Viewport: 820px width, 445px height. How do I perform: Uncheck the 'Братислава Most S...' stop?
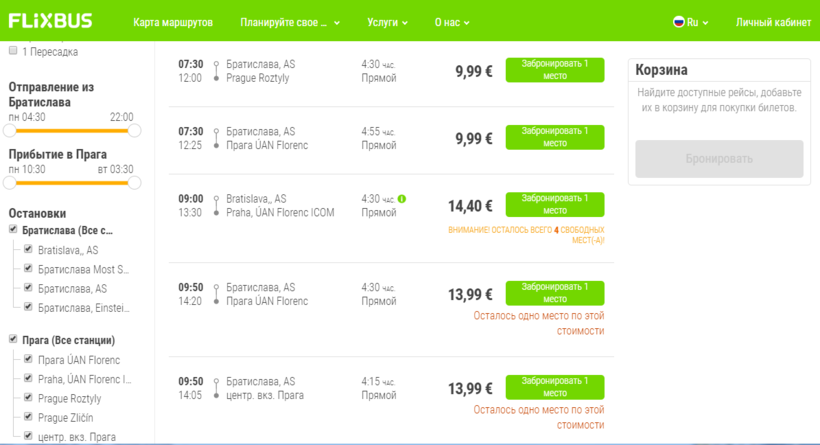[28, 269]
